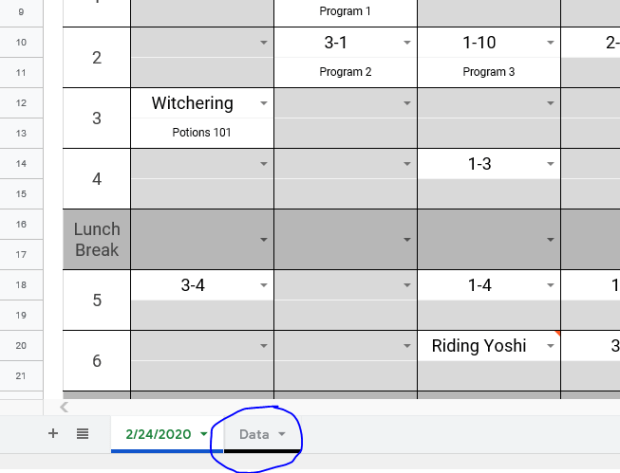This screenshot has width=620, height=473.
Task: Expand the Witchering cell dropdown
Action: 263,103
